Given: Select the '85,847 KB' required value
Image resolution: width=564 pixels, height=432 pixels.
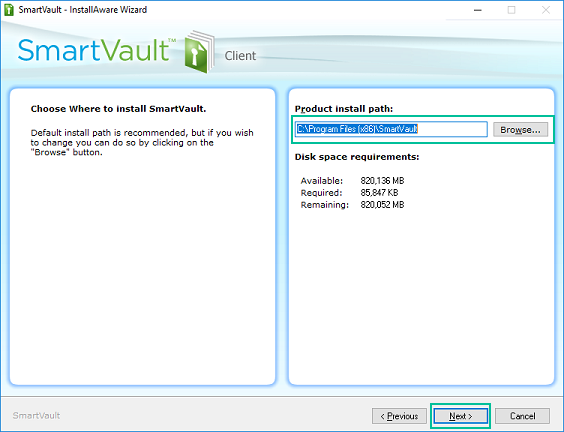Looking at the screenshot, I should 379,193.
